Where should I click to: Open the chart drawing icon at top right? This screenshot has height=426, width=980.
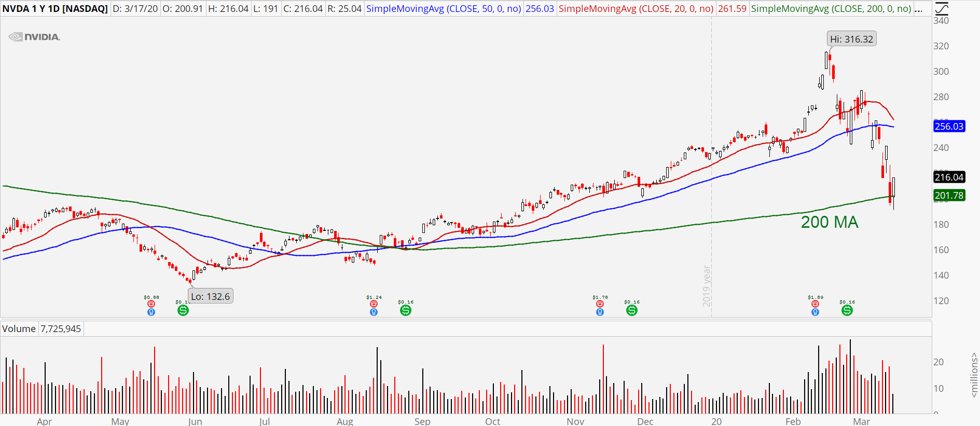941,8
